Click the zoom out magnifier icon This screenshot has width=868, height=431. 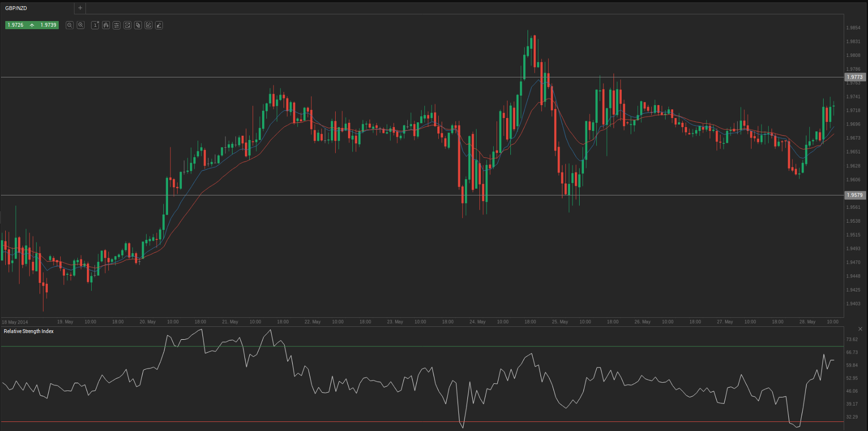click(x=70, y=25)
